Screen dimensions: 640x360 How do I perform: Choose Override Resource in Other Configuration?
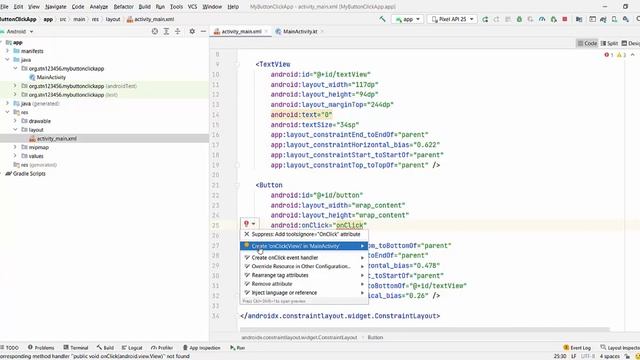(304, 267)
